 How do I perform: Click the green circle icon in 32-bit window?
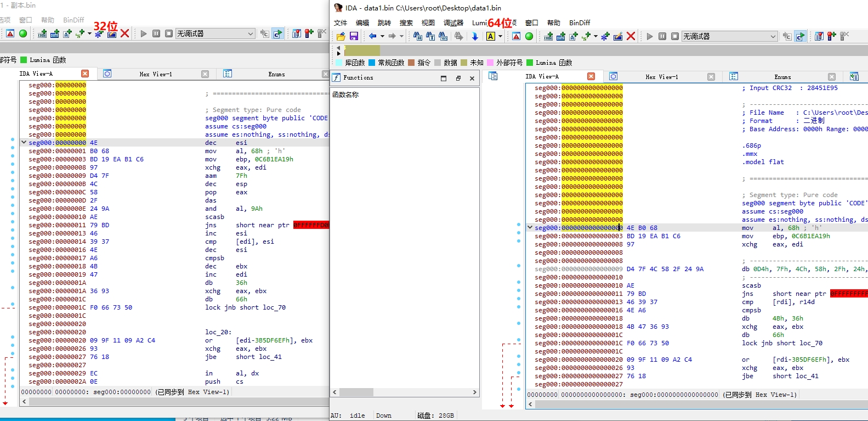(x=23, y=33)
